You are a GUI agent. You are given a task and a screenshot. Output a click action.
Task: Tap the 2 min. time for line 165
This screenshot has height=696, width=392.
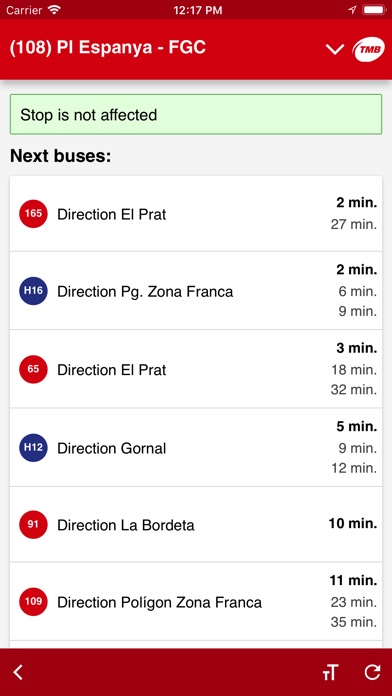pos(356,203)
